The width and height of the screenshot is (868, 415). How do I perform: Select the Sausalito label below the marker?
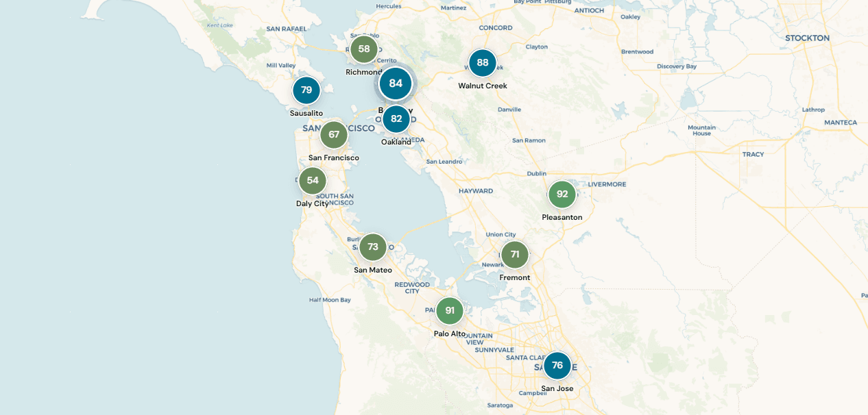coord(306,112)
